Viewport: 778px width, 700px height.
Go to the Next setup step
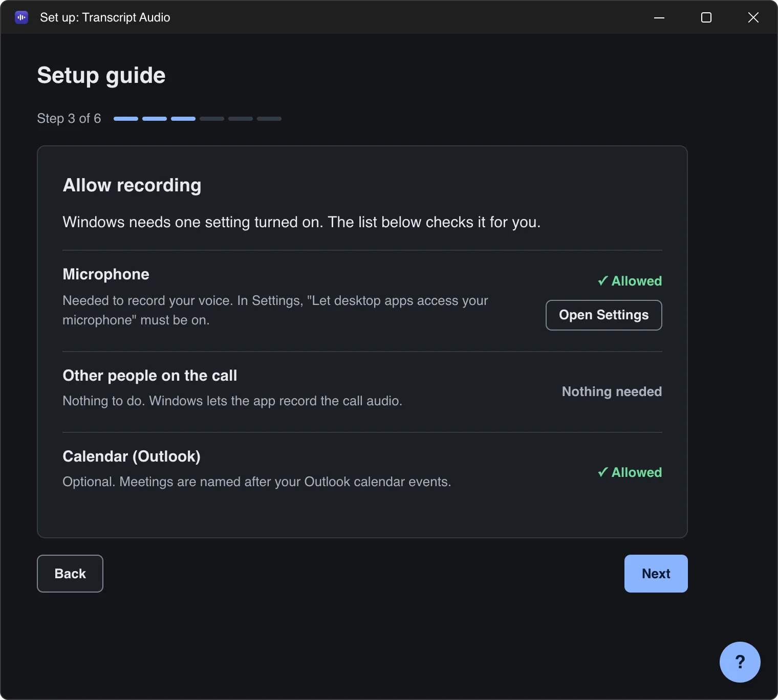(x=656, y=574)
